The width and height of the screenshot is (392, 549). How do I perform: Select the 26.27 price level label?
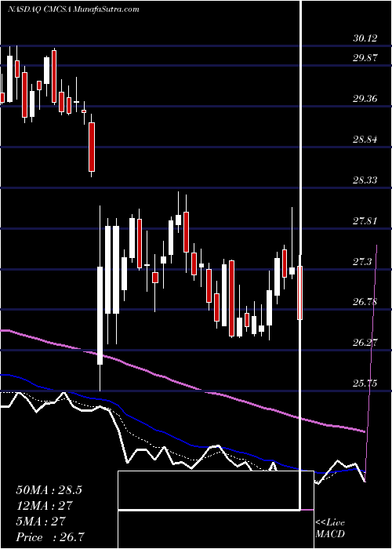[x=365, y=343]
